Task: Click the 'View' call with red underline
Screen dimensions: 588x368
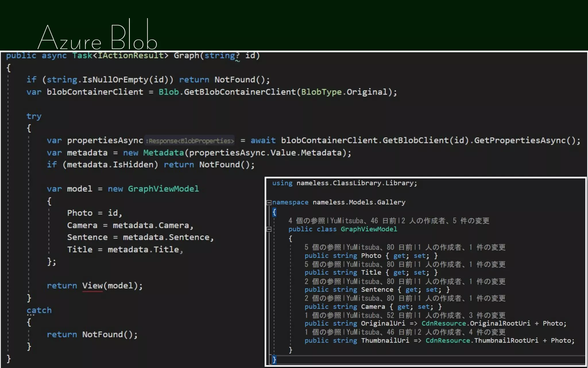Action: (x=92, y=285)
